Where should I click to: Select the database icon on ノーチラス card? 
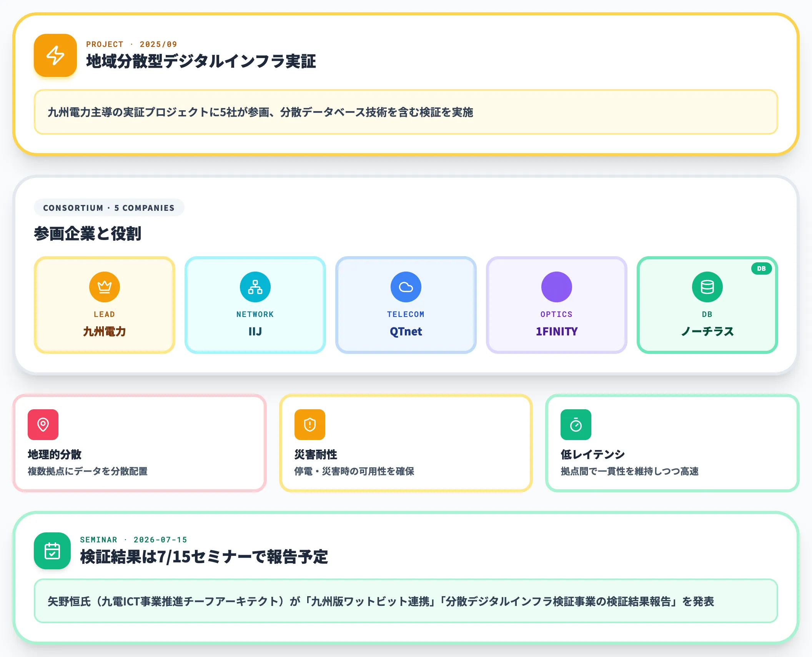coord(707,287)
